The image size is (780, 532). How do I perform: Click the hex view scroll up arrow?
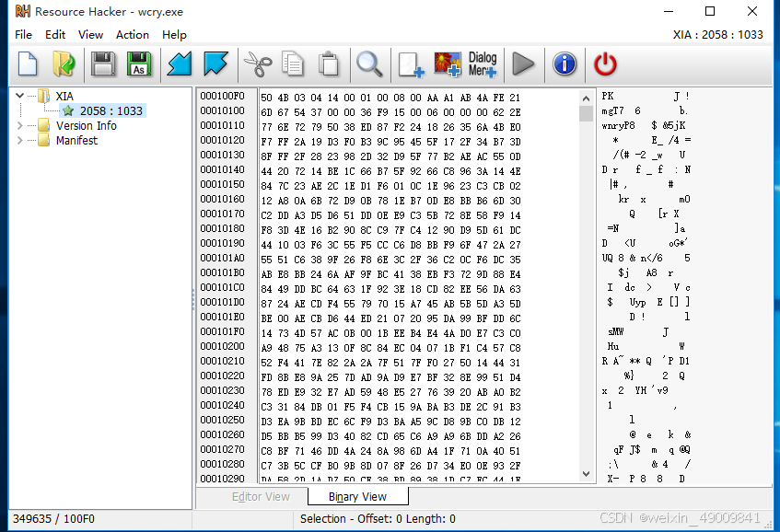pyautogui.click(x=586, y=98)
